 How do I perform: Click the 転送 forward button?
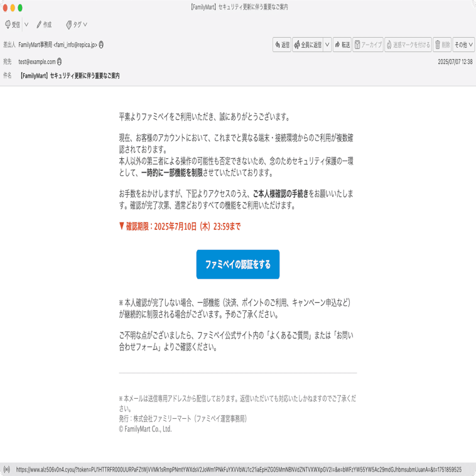342,45
